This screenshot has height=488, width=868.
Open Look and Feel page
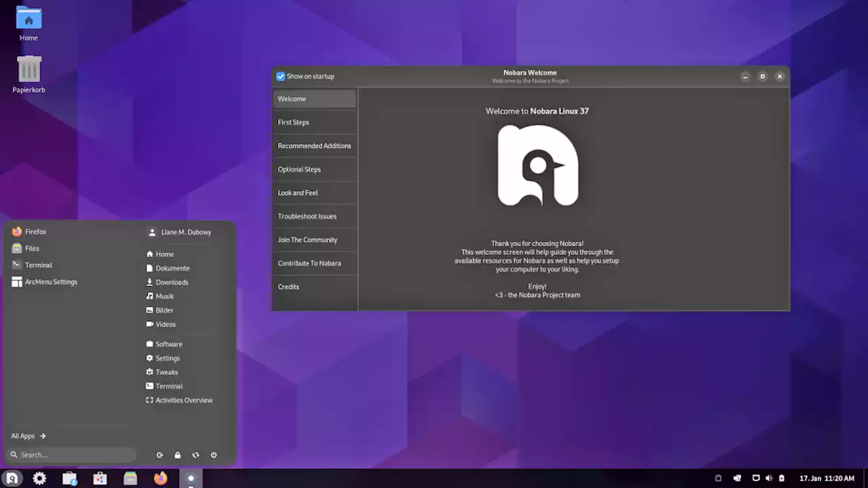tap(315, 193)
